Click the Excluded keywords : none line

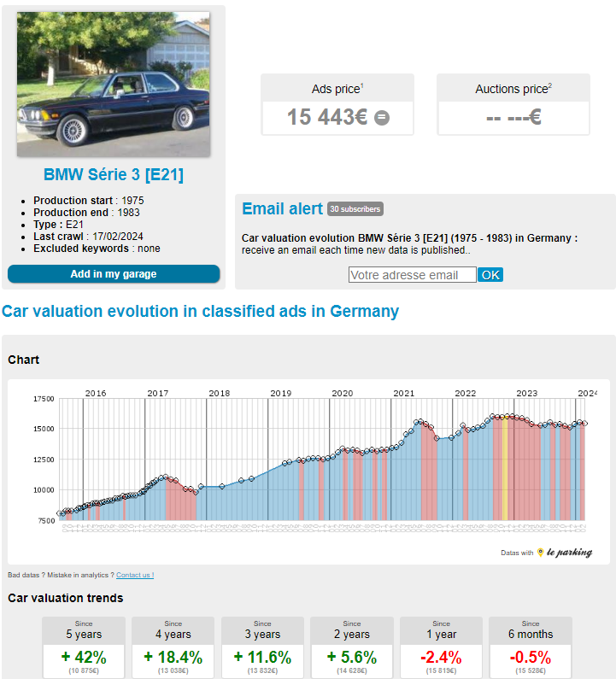[97, 249]
